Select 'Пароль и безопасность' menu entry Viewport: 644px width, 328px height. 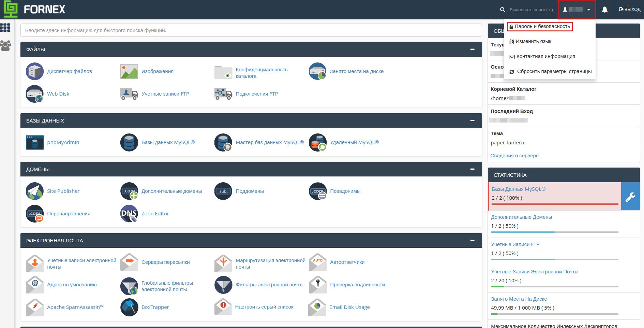(x=540, y=26)
